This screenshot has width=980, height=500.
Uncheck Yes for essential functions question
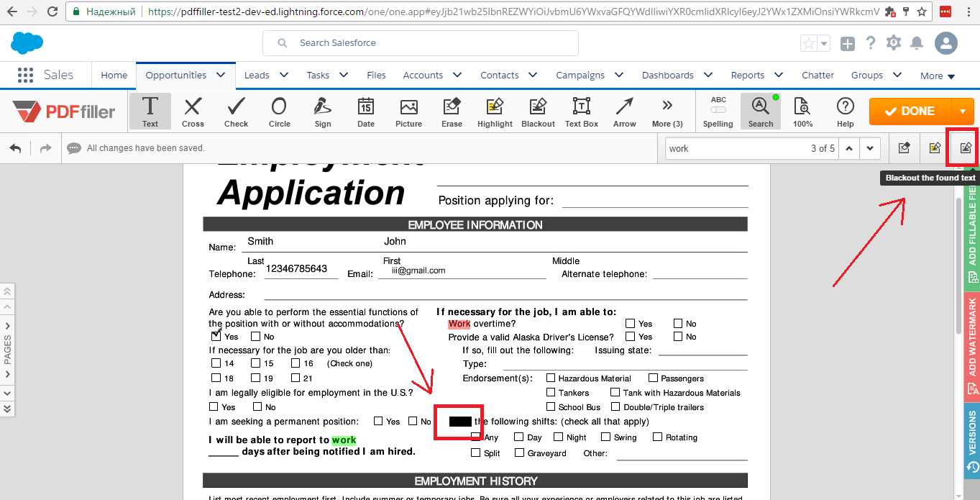click(216, 336)
